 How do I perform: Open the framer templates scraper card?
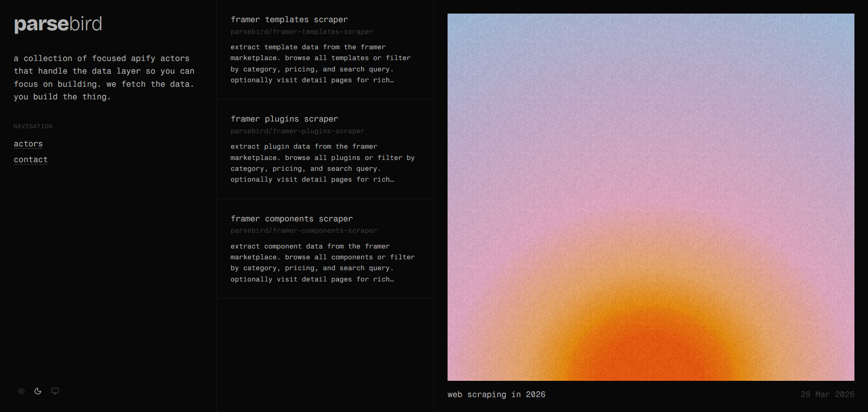pos(325,50)
